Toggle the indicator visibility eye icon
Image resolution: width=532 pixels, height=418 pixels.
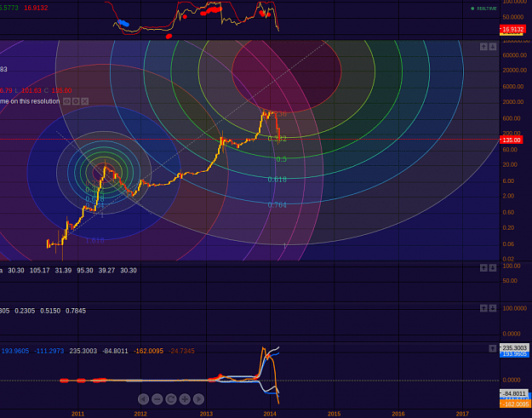pos(67,101)
